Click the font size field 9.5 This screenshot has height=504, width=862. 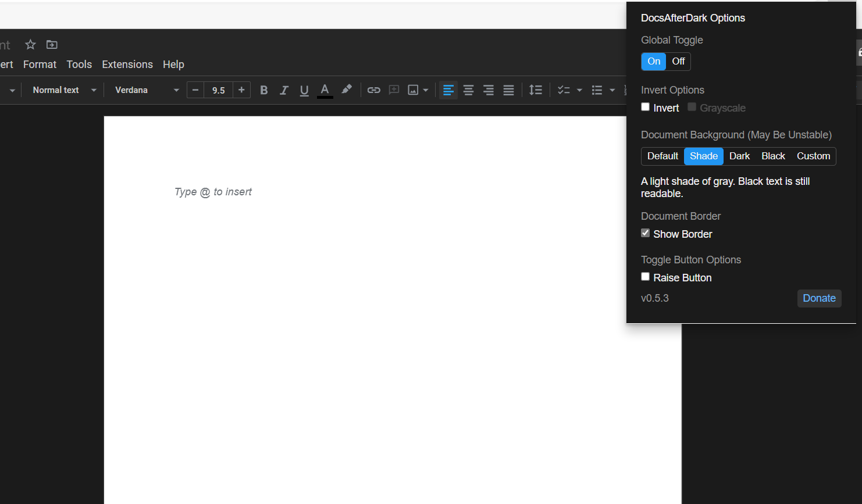point(219,90)
